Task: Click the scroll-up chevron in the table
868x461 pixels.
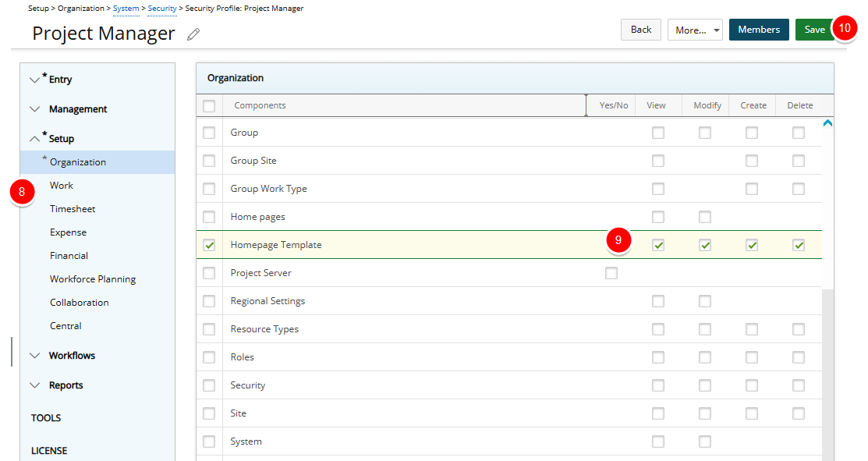Action: [827, 122]
